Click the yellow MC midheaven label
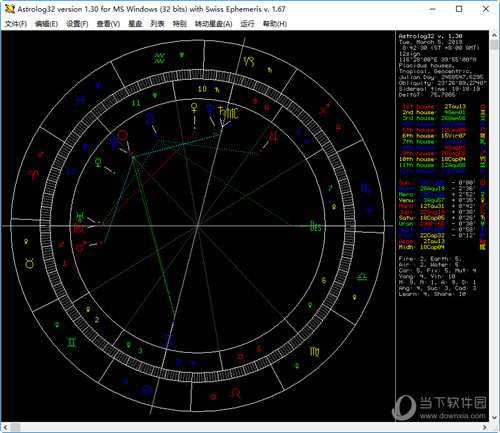Image resolution: width=500 pixels, height=433 pixels. (232, 113)
